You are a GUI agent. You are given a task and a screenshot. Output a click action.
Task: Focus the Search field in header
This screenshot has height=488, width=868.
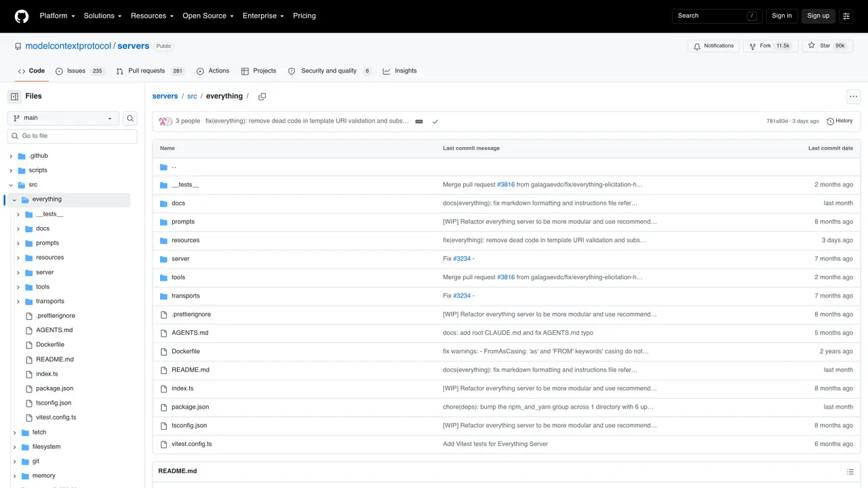717,16
